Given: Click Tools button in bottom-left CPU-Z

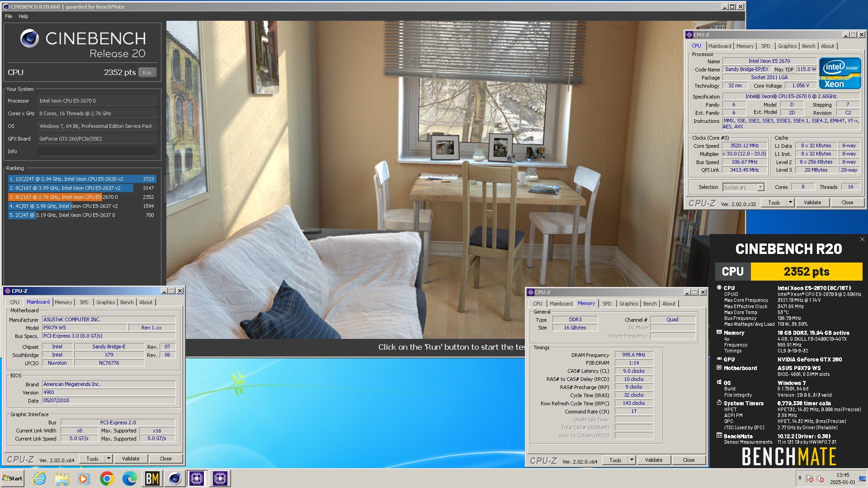Looking at the screenshot, I should (92, 459).
